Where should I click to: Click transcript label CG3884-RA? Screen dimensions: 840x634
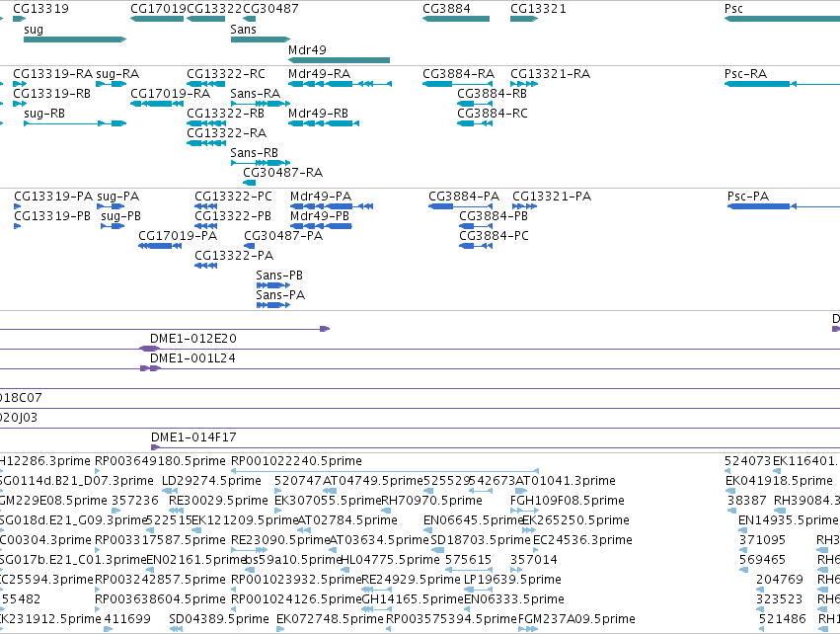pos(459,73)
